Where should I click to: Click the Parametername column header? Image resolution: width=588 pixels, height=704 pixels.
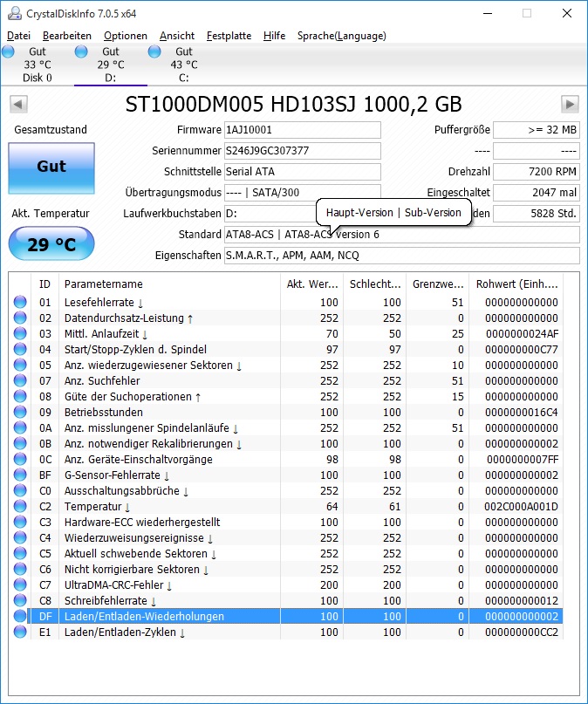[x=169, y=284]
